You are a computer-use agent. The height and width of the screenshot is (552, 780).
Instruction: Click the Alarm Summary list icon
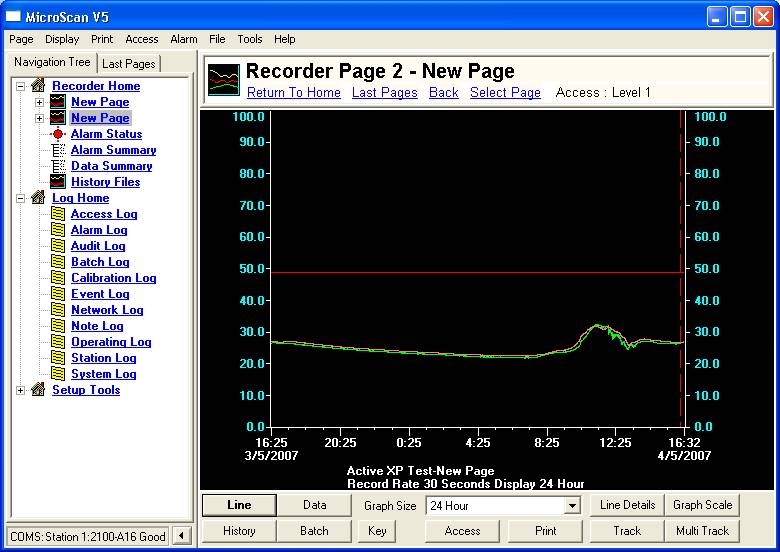(58, 150)
